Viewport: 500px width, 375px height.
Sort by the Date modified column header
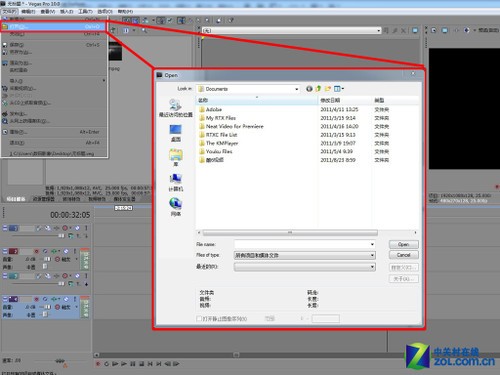[x=345, y=100]
